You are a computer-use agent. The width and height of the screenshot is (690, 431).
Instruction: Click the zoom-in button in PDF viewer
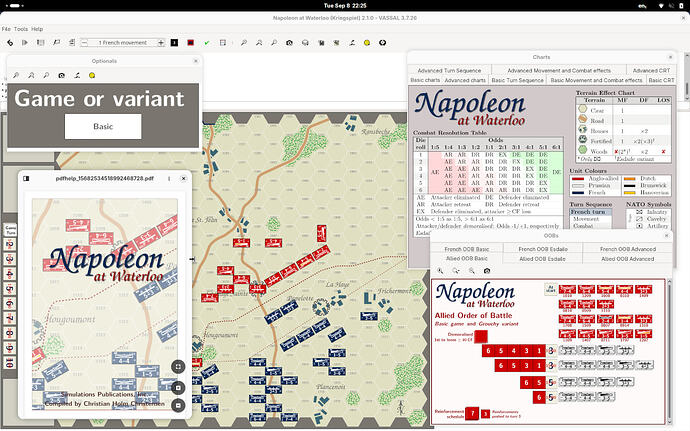[x=178, y=387]
